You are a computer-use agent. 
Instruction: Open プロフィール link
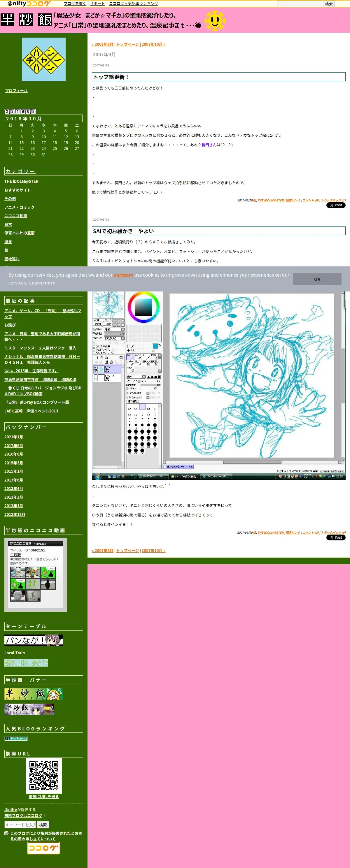tap(16, 91)
